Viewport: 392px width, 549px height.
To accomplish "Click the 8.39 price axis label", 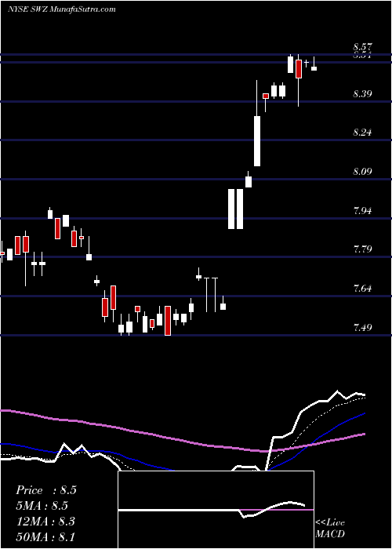I will 362,93.
